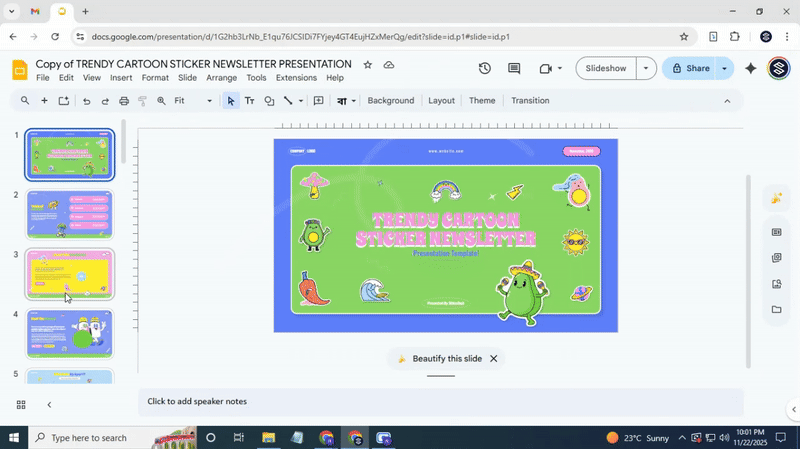Collapse the slide filmstrip panel
This screenshot has width=800, height=449.
[x=49, y=404]
